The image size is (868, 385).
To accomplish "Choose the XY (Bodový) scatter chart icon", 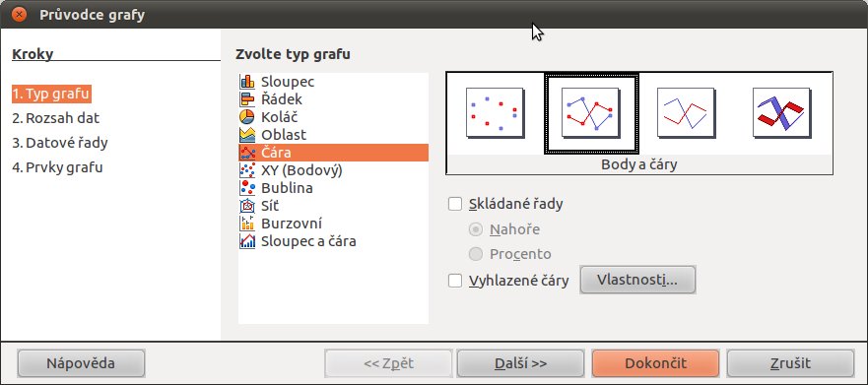I will (x=247, y=170).
